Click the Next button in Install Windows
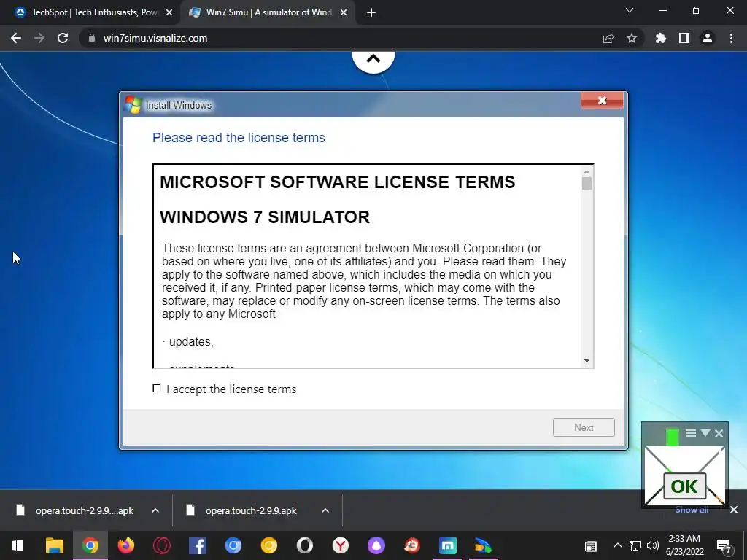 coord(584,427)
